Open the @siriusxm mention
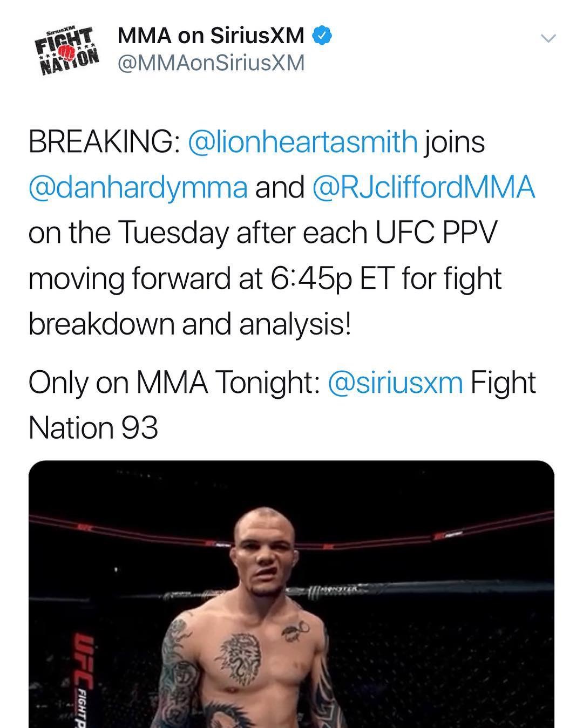Viewport: 583px width, 728px height. (x=395, y=383)
